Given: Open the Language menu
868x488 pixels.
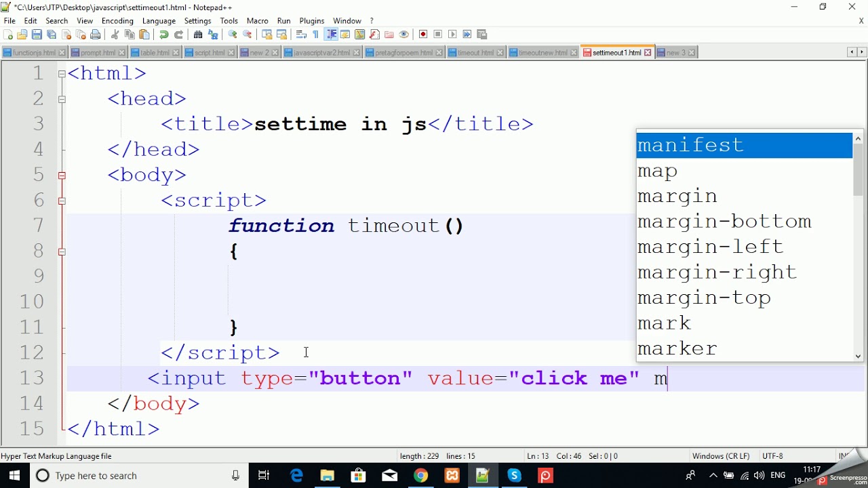Looking at the screenshot, I should [x=159, y=21].
